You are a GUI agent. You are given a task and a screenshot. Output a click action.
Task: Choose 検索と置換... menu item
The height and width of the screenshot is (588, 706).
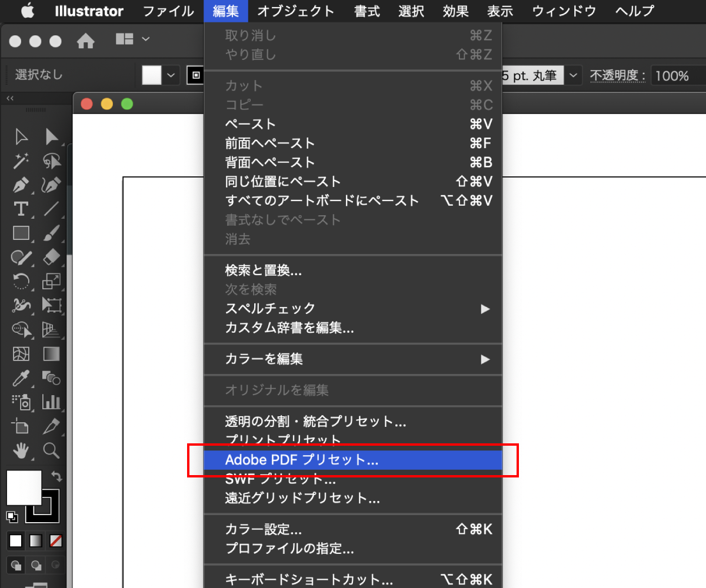pyautogui.click(x=352, y=270)
